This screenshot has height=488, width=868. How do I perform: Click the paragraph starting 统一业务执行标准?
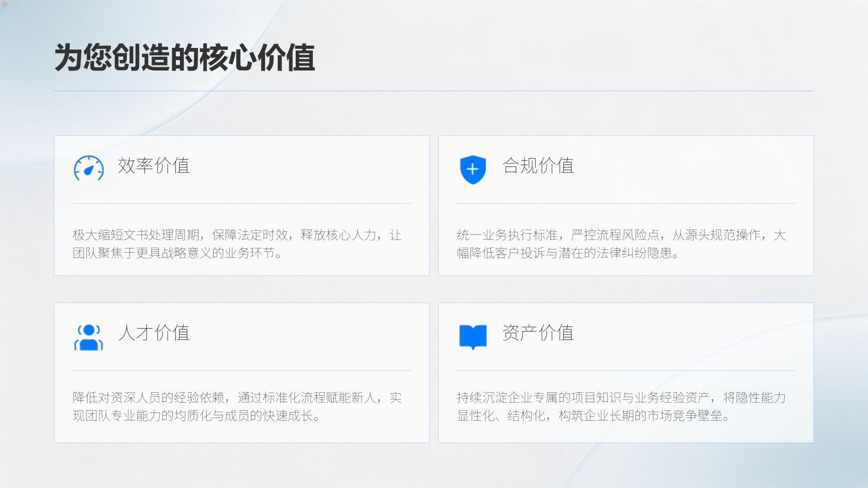[622, 244]
